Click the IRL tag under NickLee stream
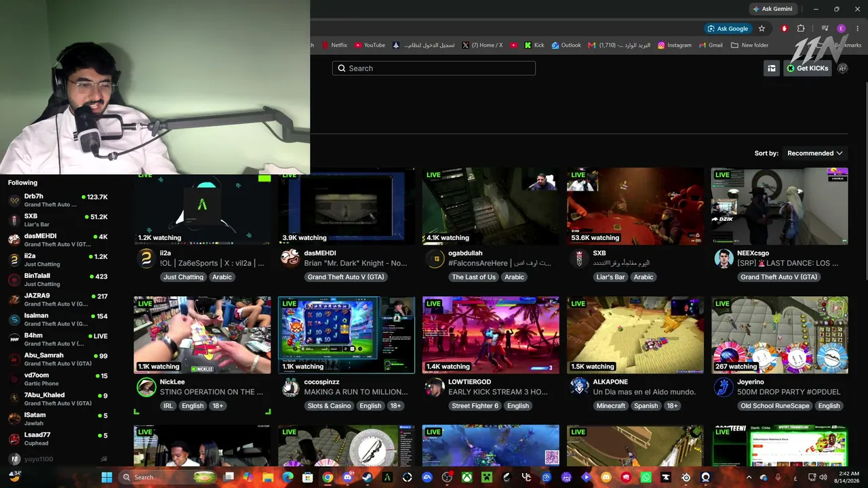This screenshot has width=868, height=488. tap(167, 405)
